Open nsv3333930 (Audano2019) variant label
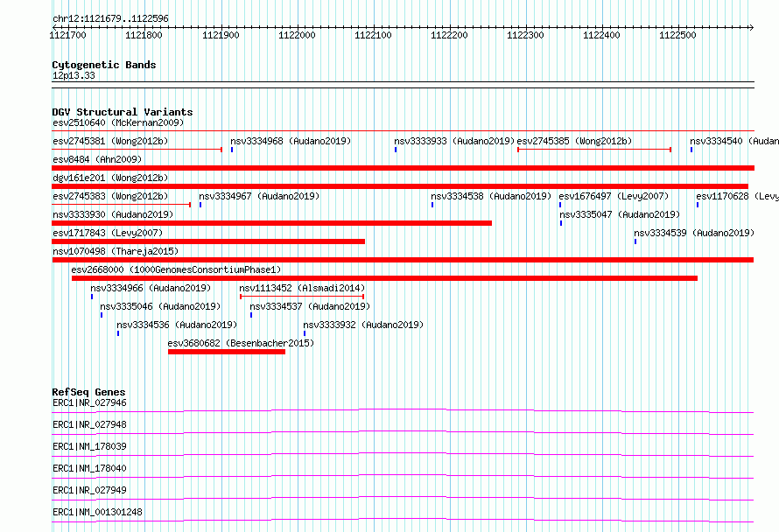Viewport: 779px width, 532px height. pyautogui.click(x=113, y=214)
